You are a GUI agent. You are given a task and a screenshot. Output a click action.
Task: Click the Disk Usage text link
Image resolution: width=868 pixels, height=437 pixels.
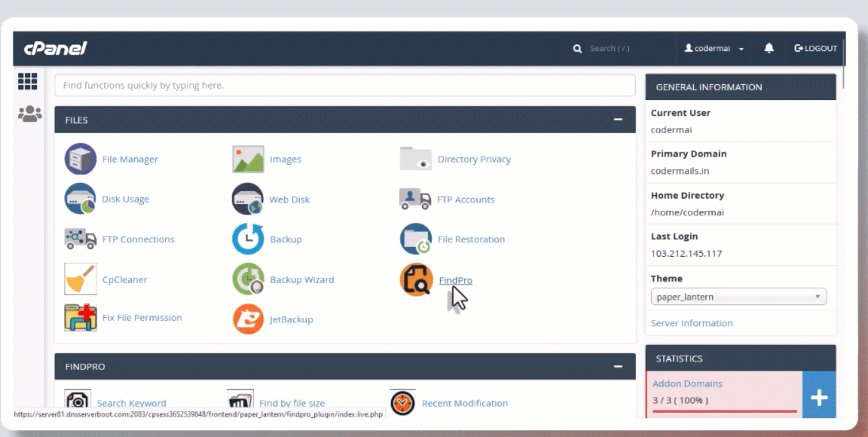coord(125,199)
